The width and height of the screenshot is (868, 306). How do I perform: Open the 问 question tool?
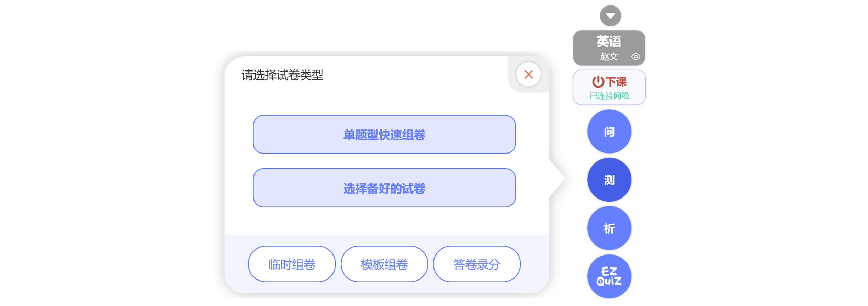pyautogui.click(x=609, y=132)
